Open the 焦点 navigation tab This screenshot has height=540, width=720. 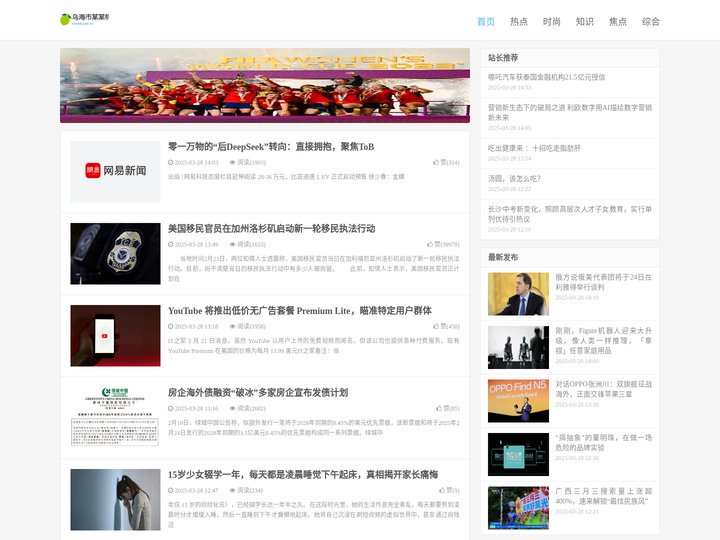coord(618,22)
